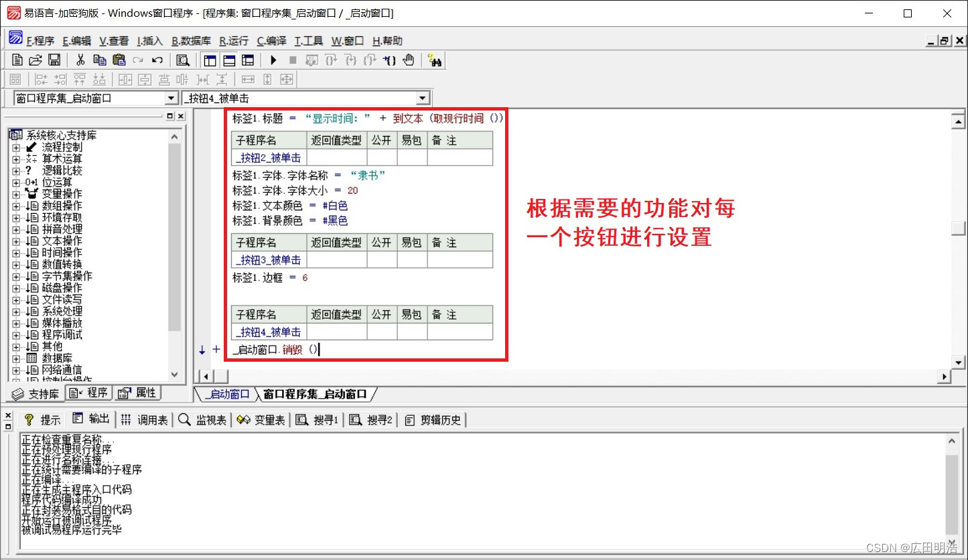
Task: Open the 提示 output tab
Action: (x=42, y=420)
